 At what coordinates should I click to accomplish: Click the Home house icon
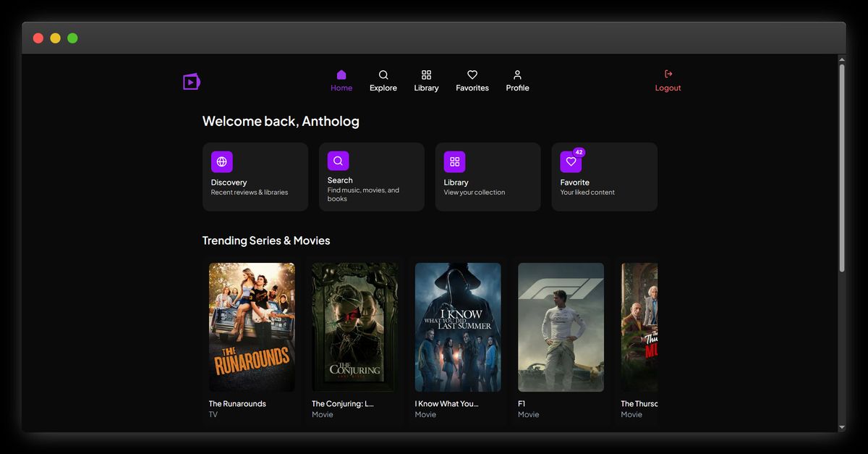tap(341, 75)
